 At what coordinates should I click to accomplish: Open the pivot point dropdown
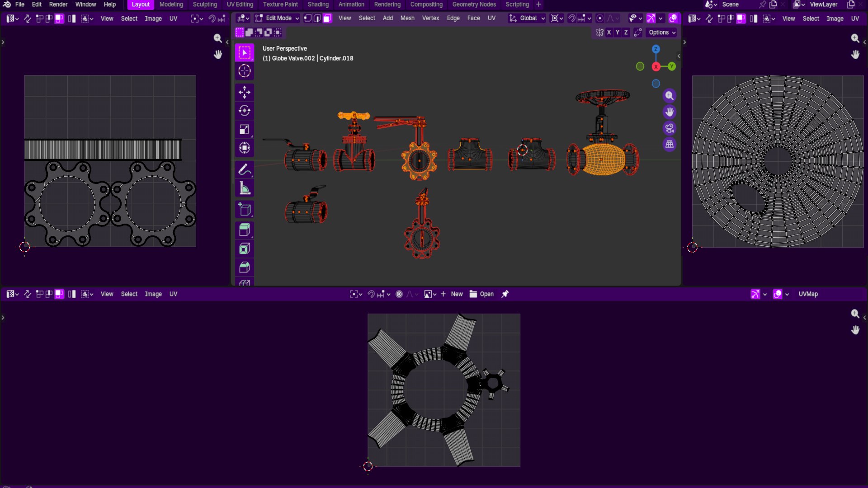(557, 18)
